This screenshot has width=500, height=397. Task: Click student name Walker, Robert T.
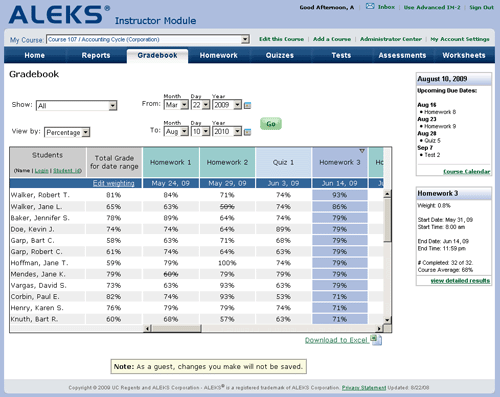(x=40, y=195)
